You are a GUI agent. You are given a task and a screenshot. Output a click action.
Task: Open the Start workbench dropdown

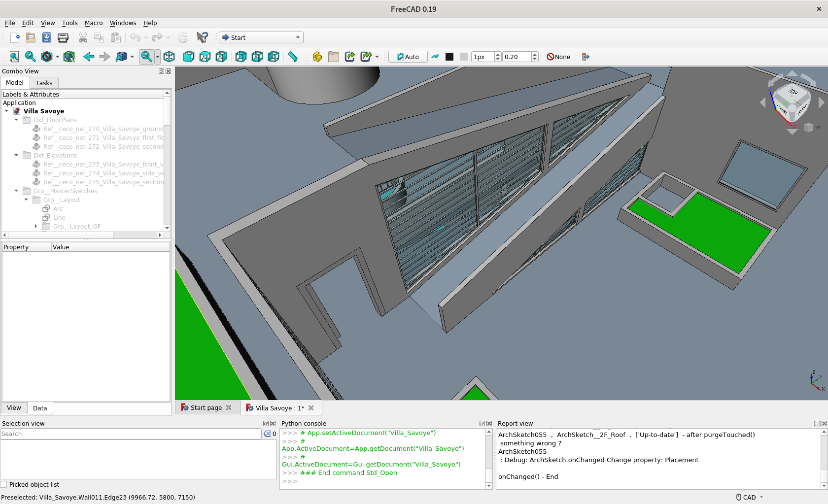point(261,37)
